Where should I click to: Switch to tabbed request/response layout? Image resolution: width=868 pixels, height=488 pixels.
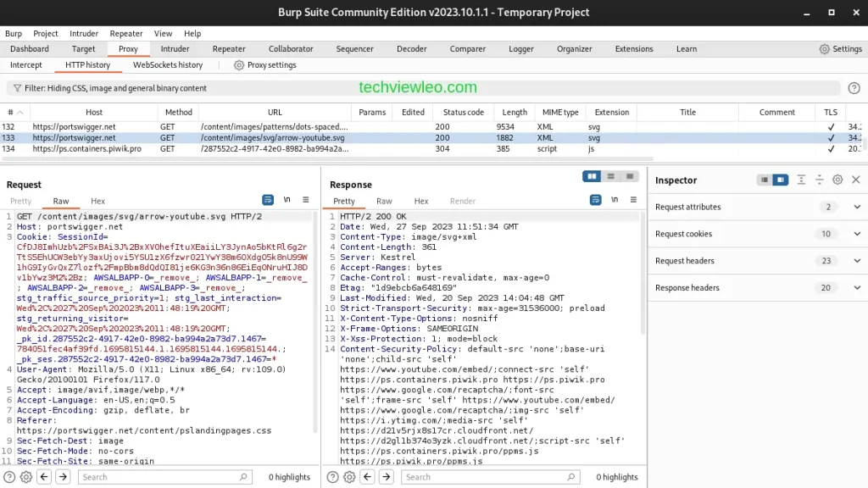628,176
